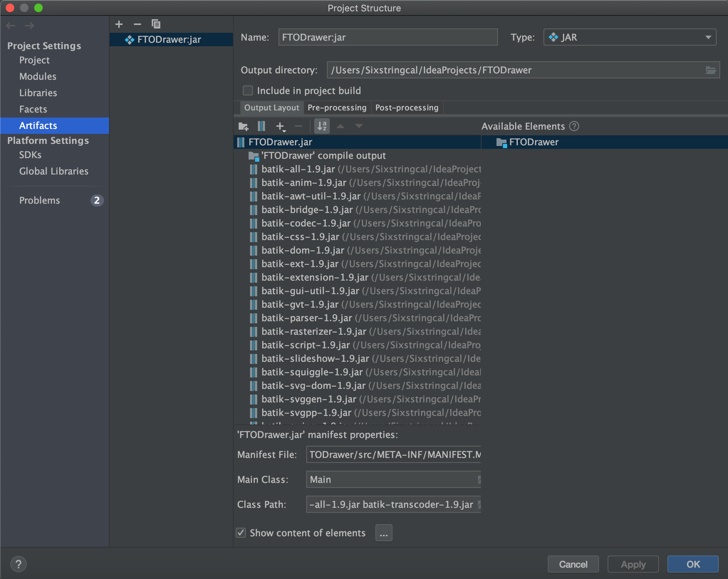The width and height of the screenshot is (728, 579).
Task: Apply the artifact changes
Action: pyautogui.click(x=633, y=564)
